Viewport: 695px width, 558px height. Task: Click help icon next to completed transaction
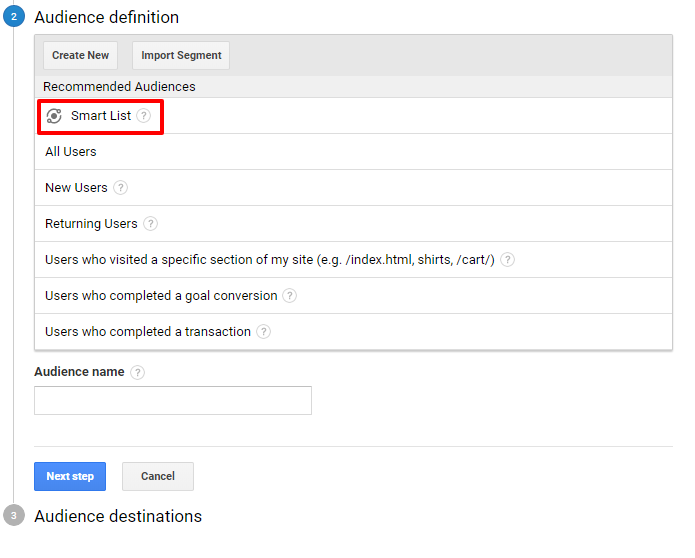tap(263, 332)
